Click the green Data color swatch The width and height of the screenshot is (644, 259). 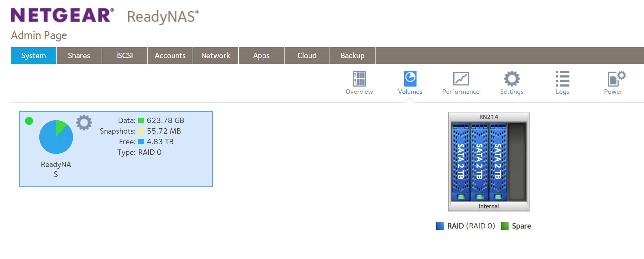pos(141,121)
